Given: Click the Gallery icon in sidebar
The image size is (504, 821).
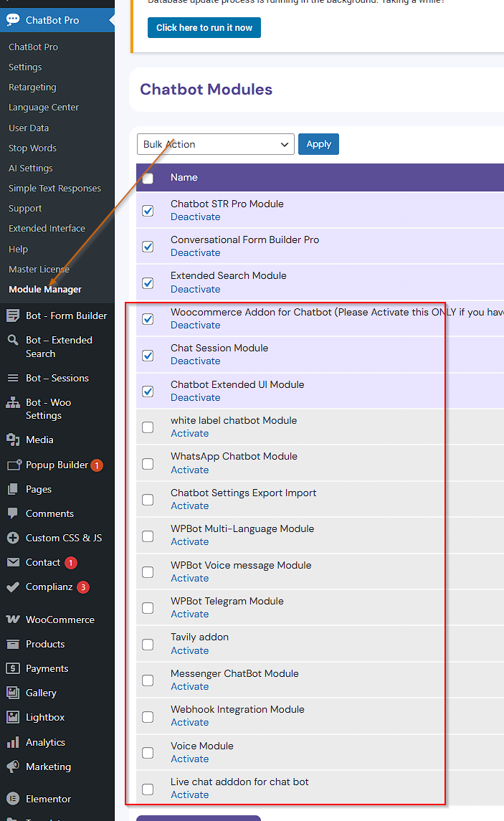Looking at the screenshot, I should pyautogui.click(x=13, y=693).
